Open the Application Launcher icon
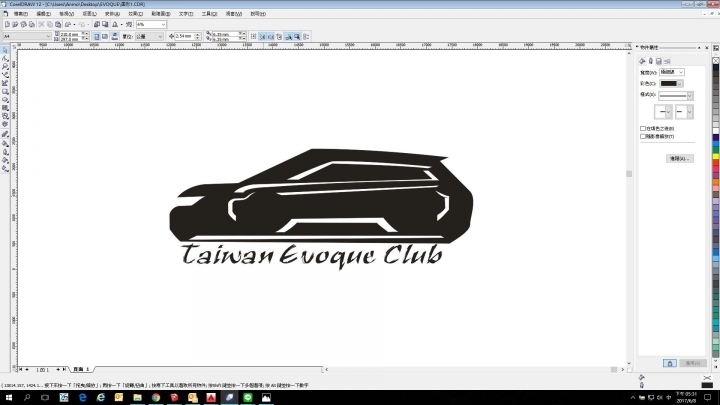 pyautogui.click(x=115, y=24)
